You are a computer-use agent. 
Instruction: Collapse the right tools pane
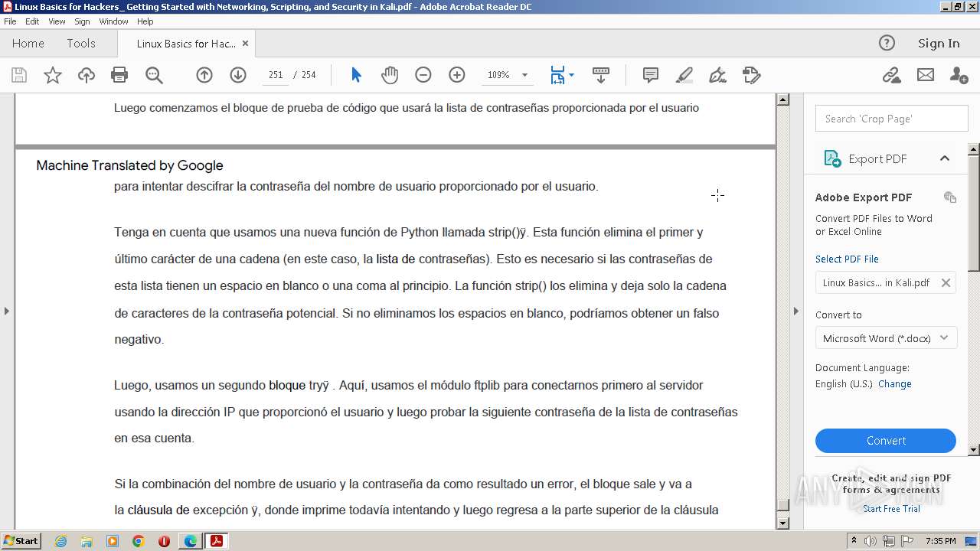point(795,311)
